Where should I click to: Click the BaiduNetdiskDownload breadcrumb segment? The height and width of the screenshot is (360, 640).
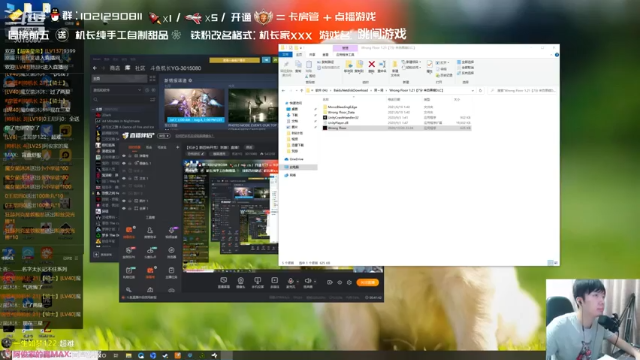(x=351, y=90)
